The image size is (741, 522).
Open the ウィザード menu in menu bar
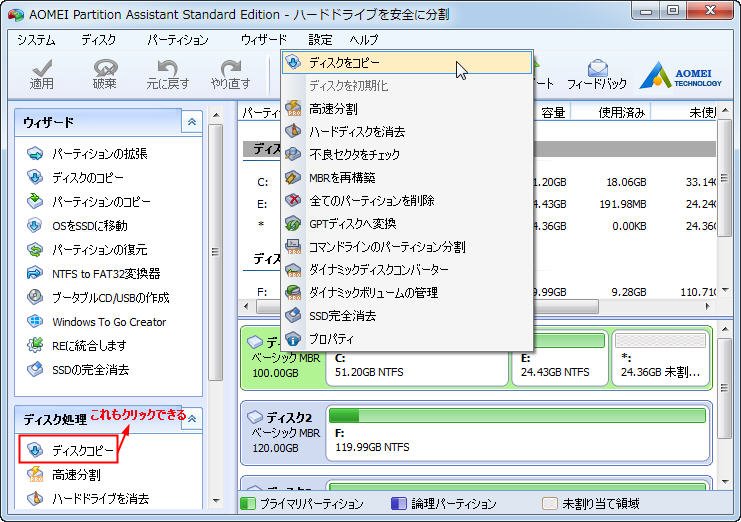264,40
